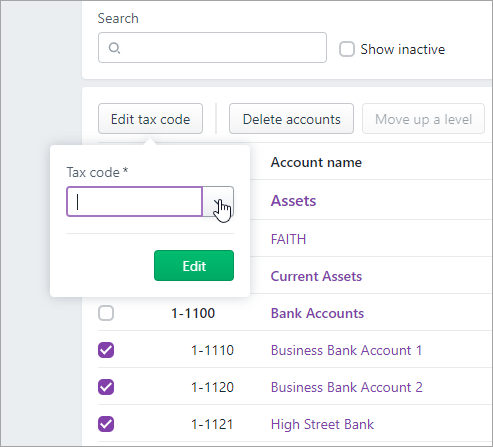
Task: Focus the Tax code text field
Action: pos(135,202)
